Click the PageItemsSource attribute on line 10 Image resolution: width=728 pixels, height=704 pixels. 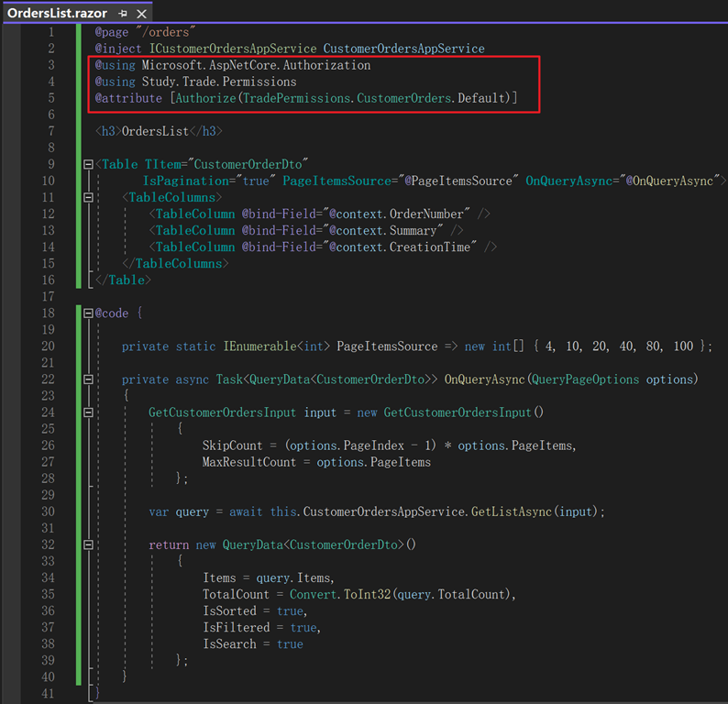pos(337,181)
